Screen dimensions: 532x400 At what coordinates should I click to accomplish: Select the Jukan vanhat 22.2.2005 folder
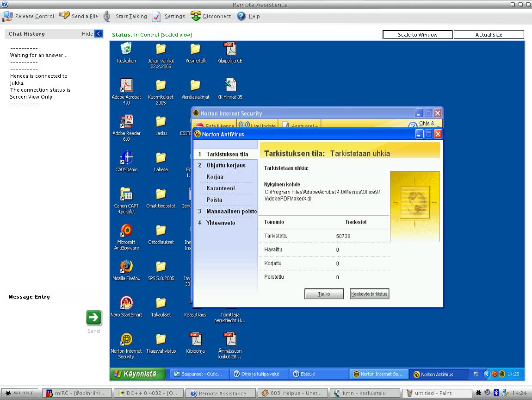(x=161, y=56)
